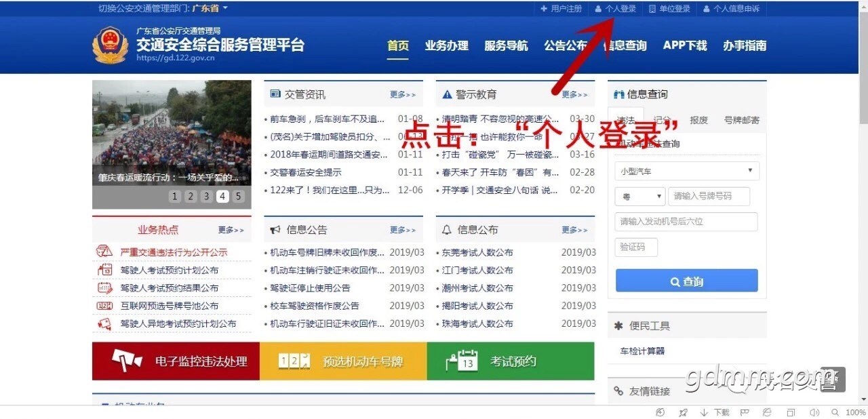
Task: Click the 个人登录 link
Action: tap(615, 9)
